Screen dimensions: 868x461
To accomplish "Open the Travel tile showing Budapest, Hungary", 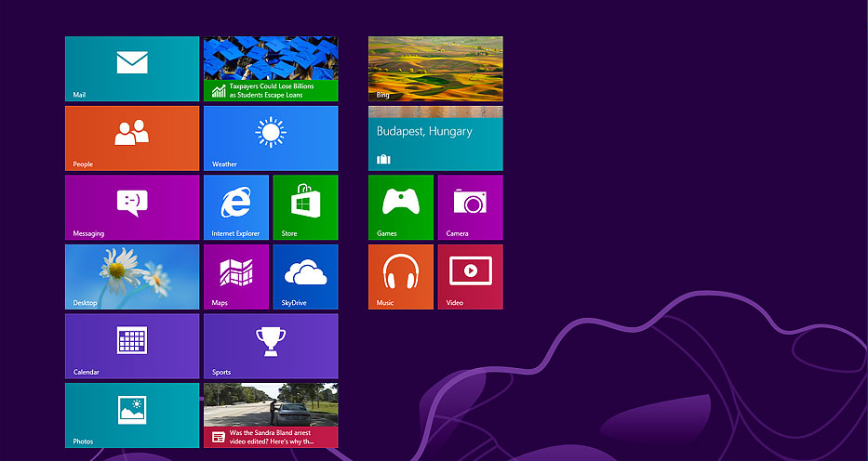I will tap(435, 138).
